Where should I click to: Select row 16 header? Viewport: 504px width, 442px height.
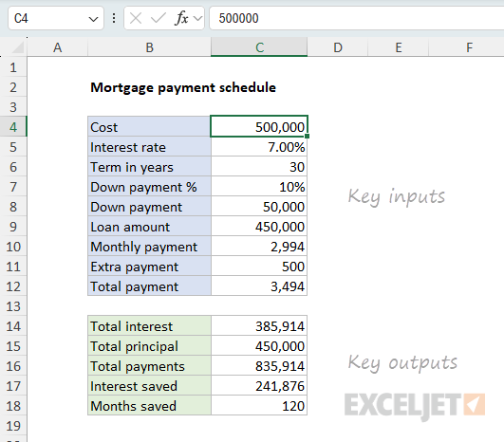13,366
